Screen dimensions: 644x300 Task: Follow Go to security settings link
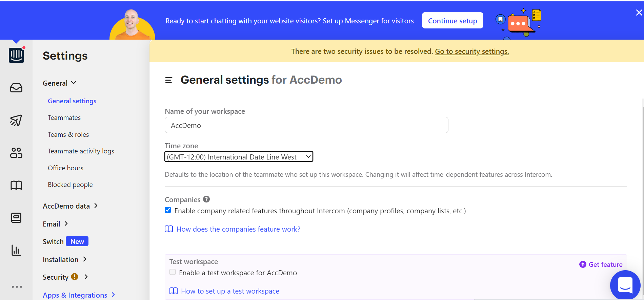[x=472, y=51]
